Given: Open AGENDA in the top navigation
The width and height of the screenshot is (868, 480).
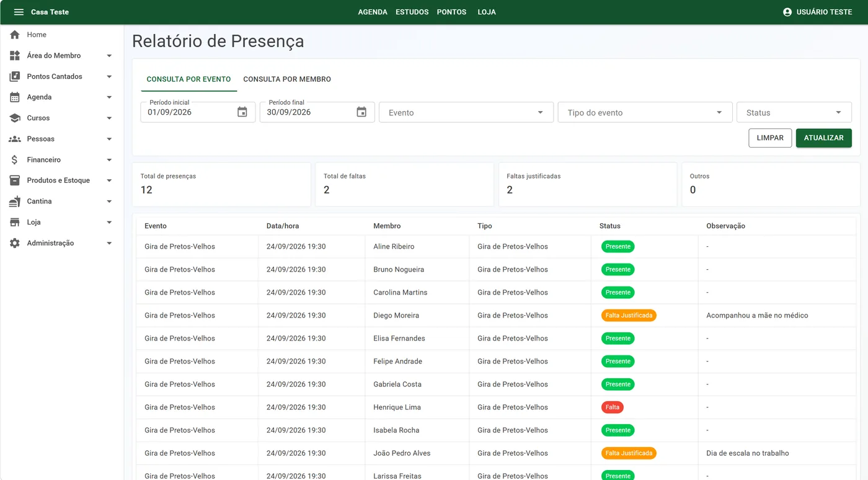Looking at the screenshot, I should (x=373, y=12).
